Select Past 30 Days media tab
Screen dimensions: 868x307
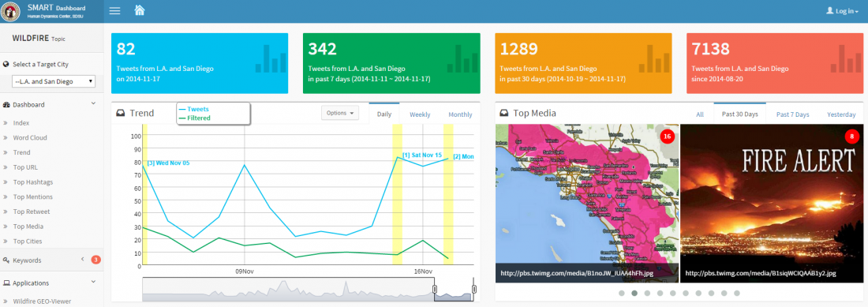(x=739, y=114)
